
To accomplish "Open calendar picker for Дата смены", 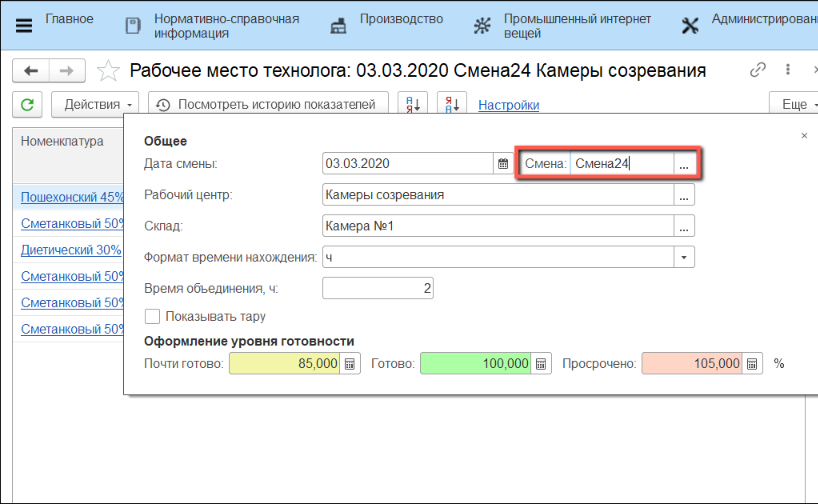I will pos(503,164).
